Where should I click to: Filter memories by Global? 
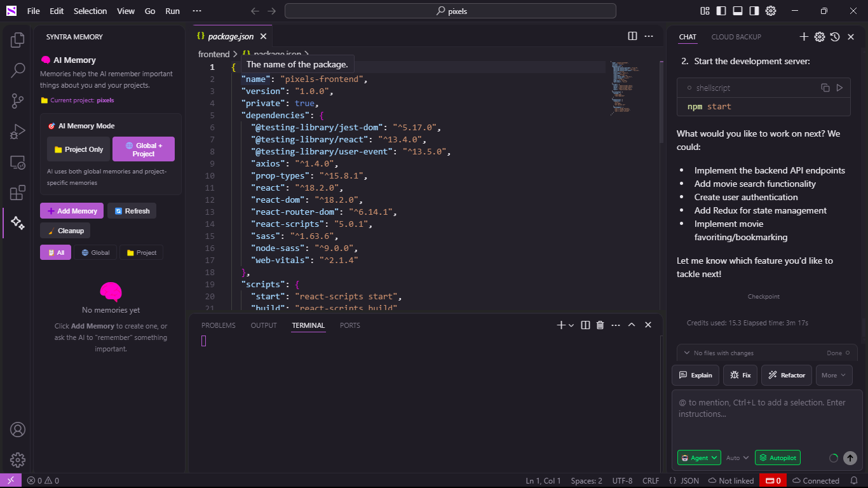tap(95, 252)
